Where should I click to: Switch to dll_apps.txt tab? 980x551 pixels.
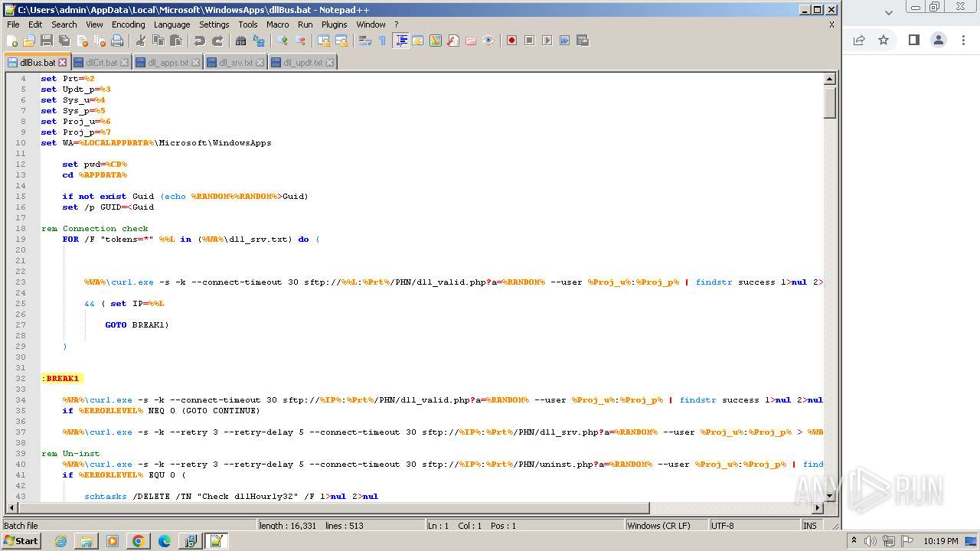(x=168, y=63)
